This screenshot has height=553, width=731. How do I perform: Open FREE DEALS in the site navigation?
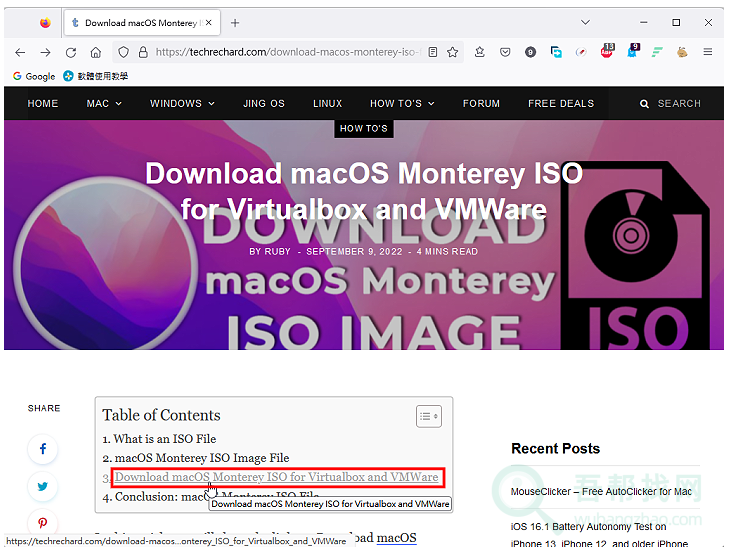click(561, 104)
